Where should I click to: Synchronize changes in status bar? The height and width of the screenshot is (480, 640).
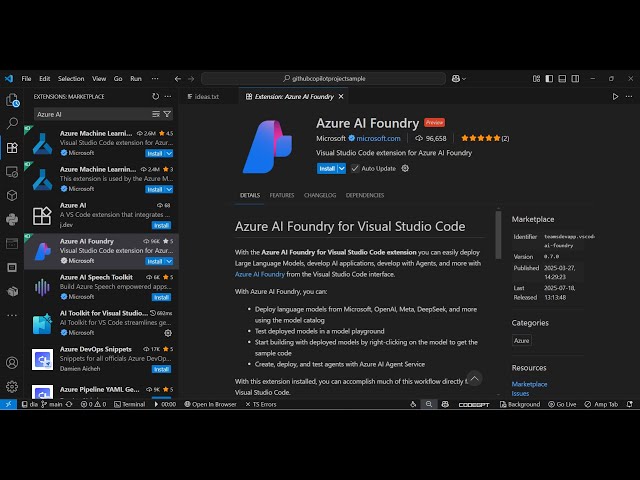(69, 404)
